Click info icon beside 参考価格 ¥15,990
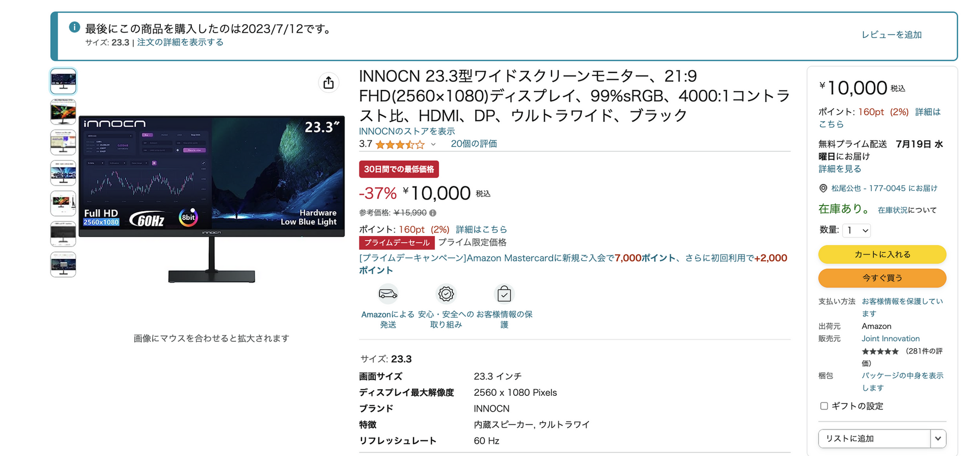Image resolution: width=980 pixels, height=456 pixels. 433,213
